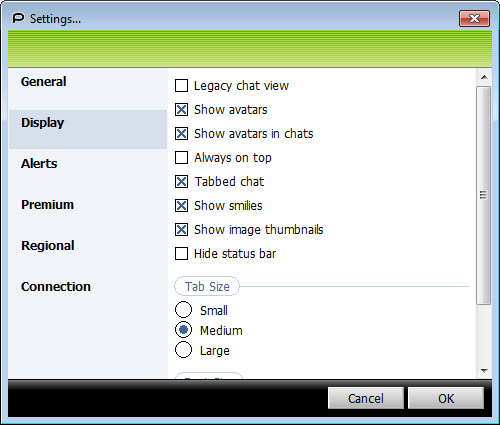
Task: Enable the Legacy chat view checkbox
Action: pyautogui.click(x=181, y=86)
